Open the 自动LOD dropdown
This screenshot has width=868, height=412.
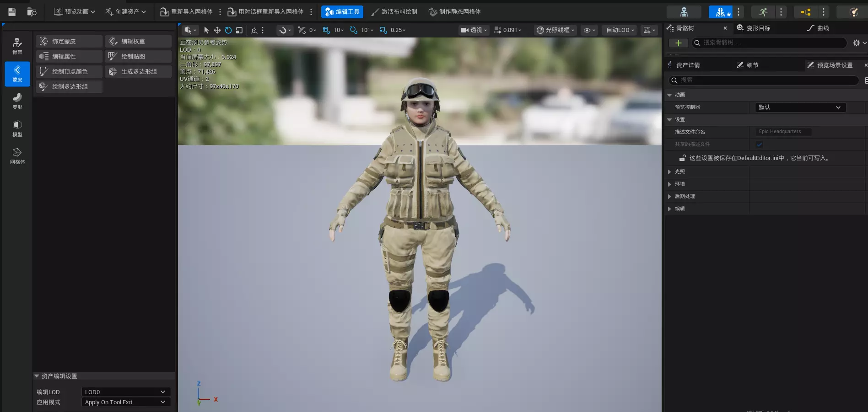(x=620, y=30)
